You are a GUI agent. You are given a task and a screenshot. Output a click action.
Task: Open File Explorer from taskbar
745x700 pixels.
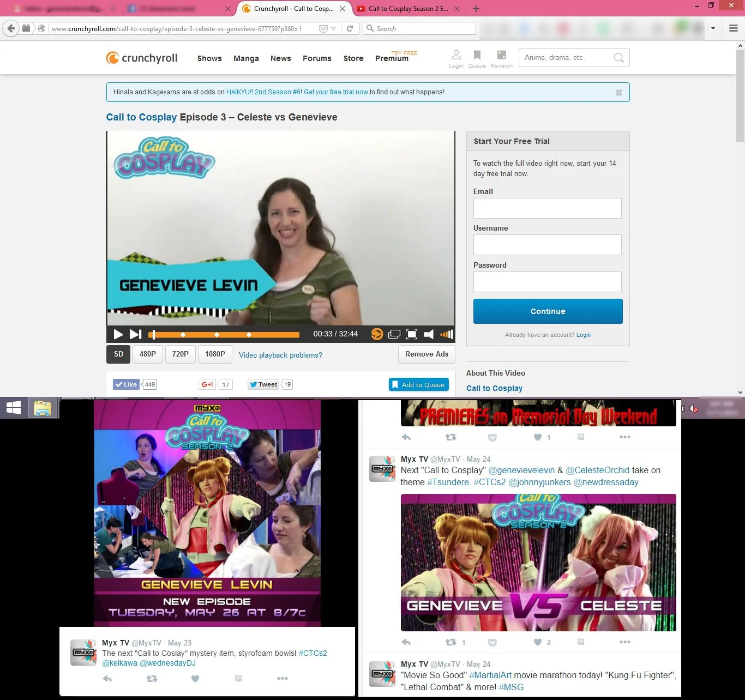point(43,408)
